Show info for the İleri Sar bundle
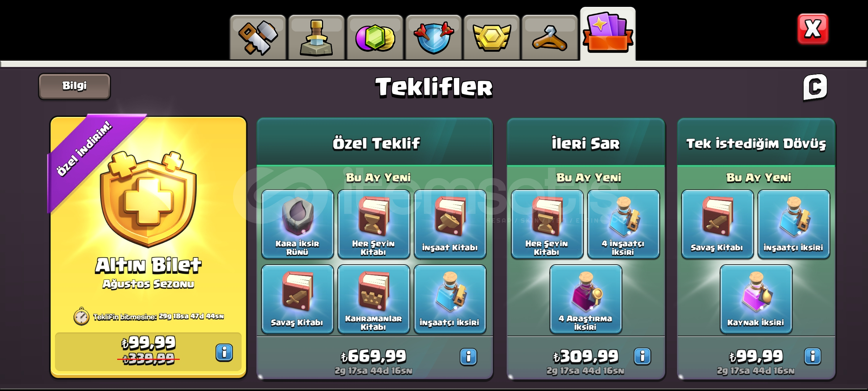868x391 pixels. coord(642,356)
